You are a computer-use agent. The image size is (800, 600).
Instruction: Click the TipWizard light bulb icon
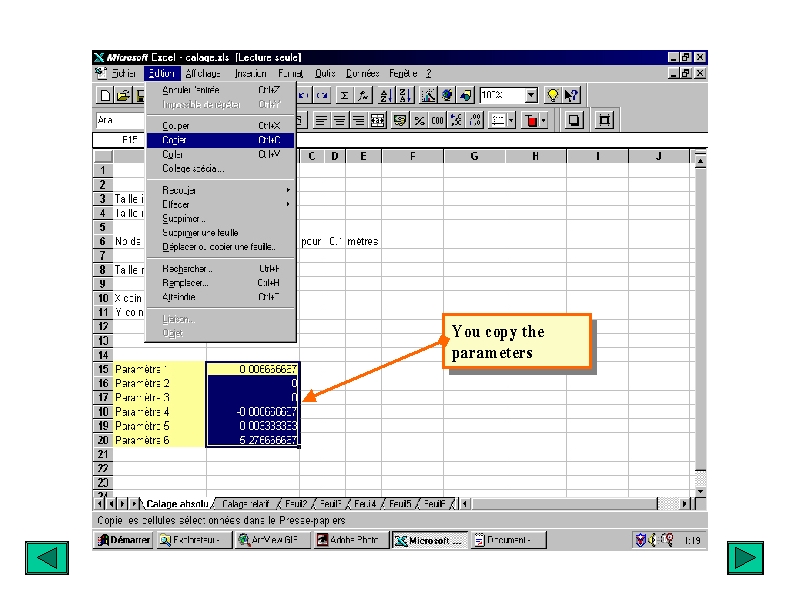tap(553, 95)
